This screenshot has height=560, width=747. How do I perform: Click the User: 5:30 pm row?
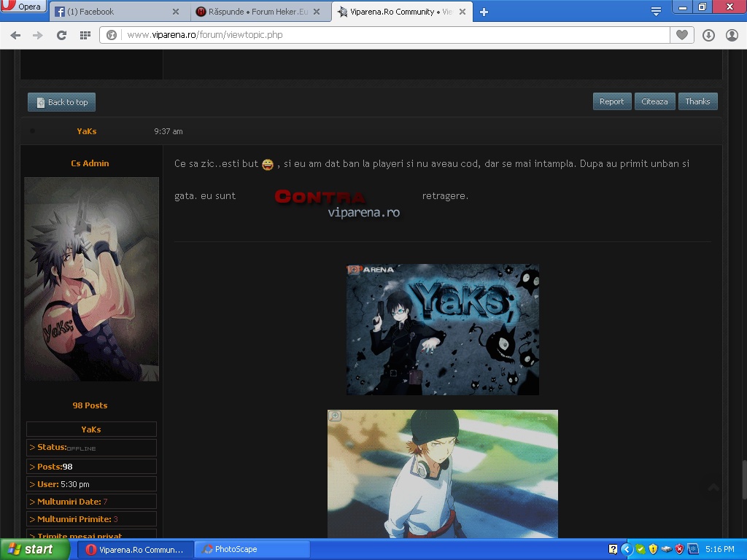coord(91,484)
